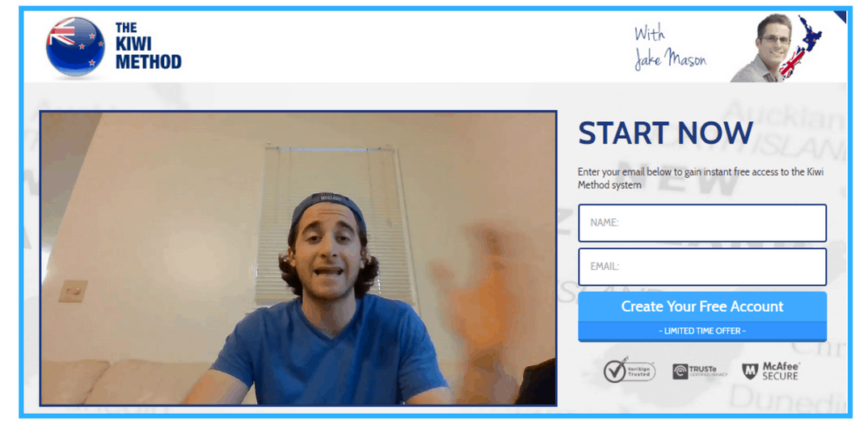Click the Union Jack island graphic beside portrait
Screen dimensions: 868x425
coord(791,62)
